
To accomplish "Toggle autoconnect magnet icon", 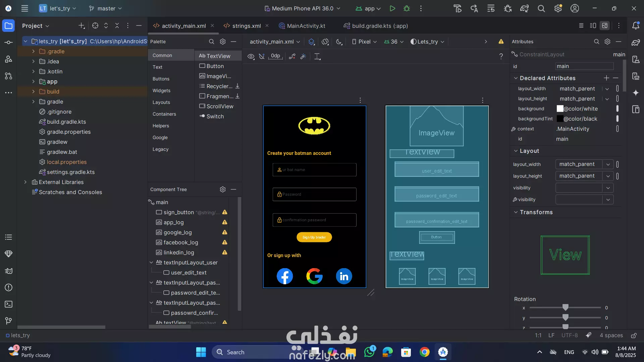I will click(262, 56).
